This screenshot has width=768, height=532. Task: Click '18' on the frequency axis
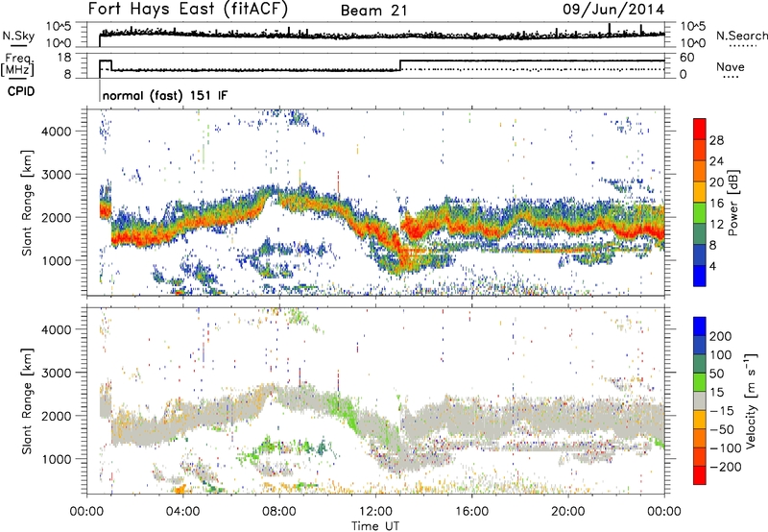[63, 58]
